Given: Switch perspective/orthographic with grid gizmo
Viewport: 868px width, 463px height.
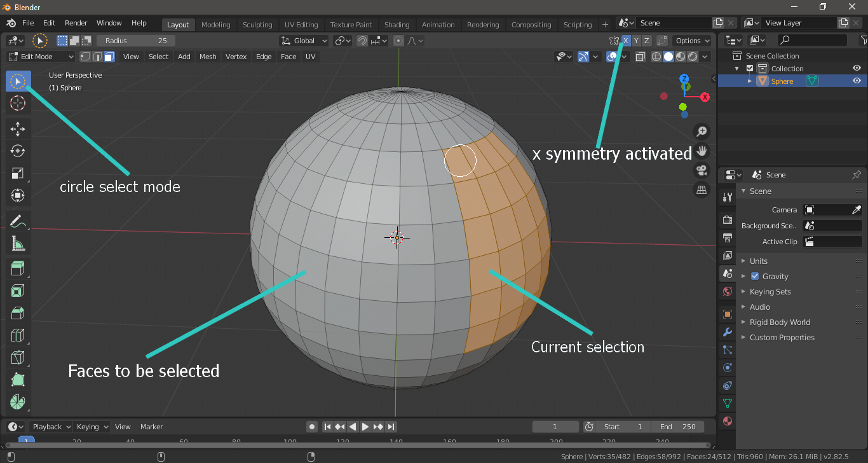Looking at the screenshot, I should pyautogui.click(x=702, y=190).
